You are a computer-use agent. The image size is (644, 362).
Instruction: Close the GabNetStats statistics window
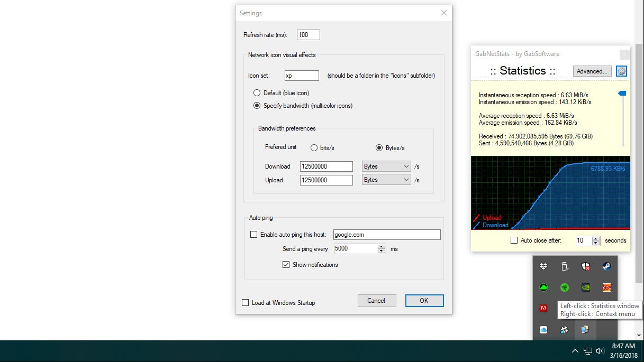point(624,54)
